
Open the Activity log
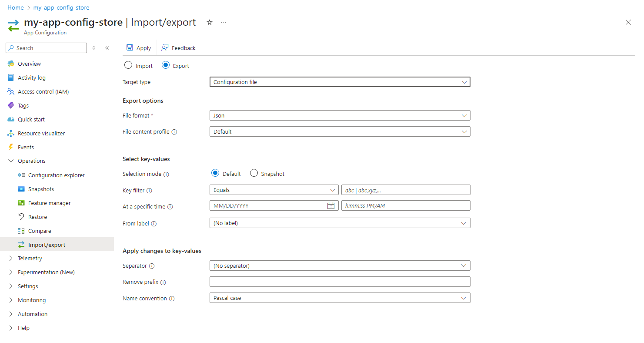(33, 77)
